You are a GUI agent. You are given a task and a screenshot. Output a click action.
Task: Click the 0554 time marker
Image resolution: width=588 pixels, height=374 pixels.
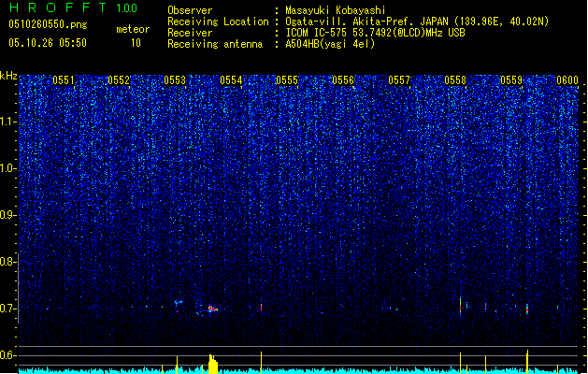(x=231, y=80)
